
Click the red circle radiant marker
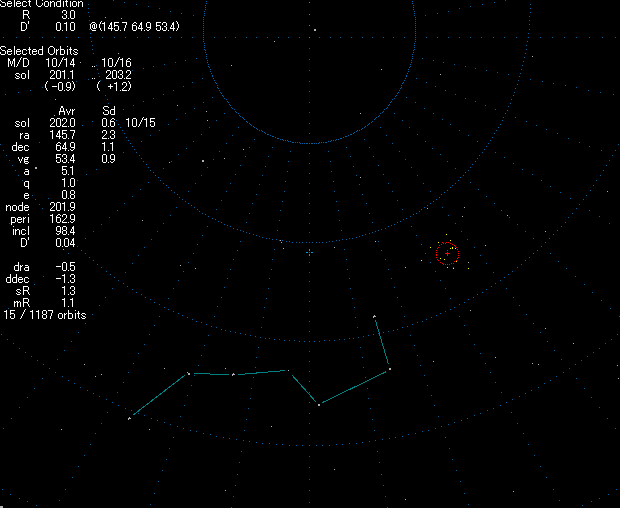[447, 254]
